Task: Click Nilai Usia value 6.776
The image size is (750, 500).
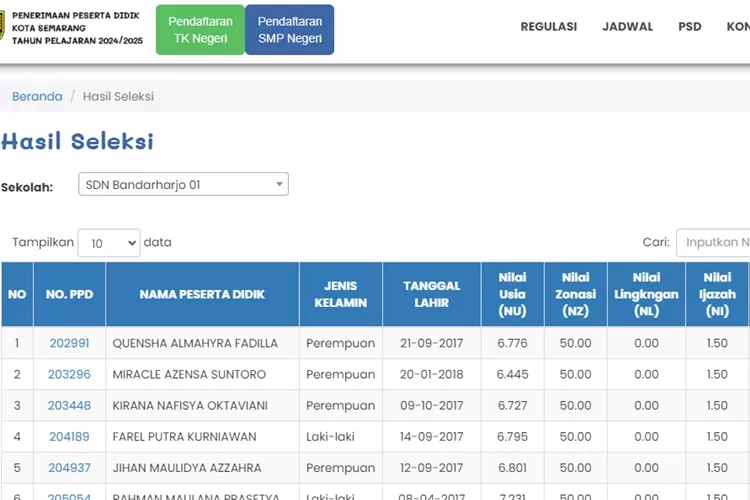Action: pyautogui.click(x=512, y=343)
